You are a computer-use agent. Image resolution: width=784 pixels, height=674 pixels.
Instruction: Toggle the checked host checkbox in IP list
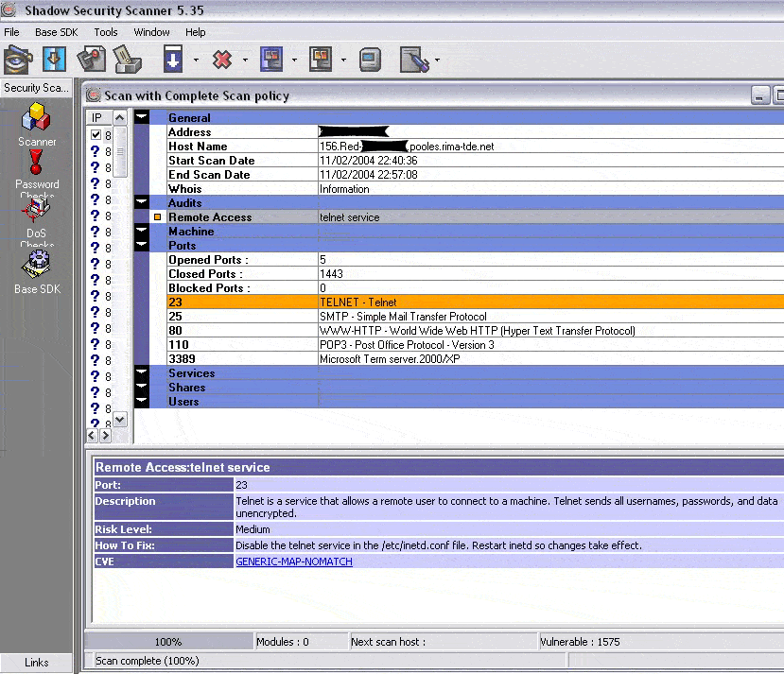coord(96,135)
